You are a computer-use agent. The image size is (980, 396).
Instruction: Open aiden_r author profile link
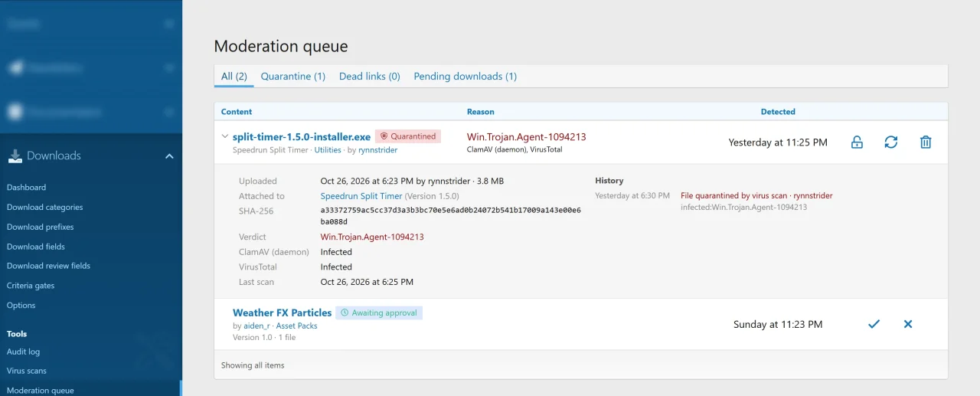(257, 326)
